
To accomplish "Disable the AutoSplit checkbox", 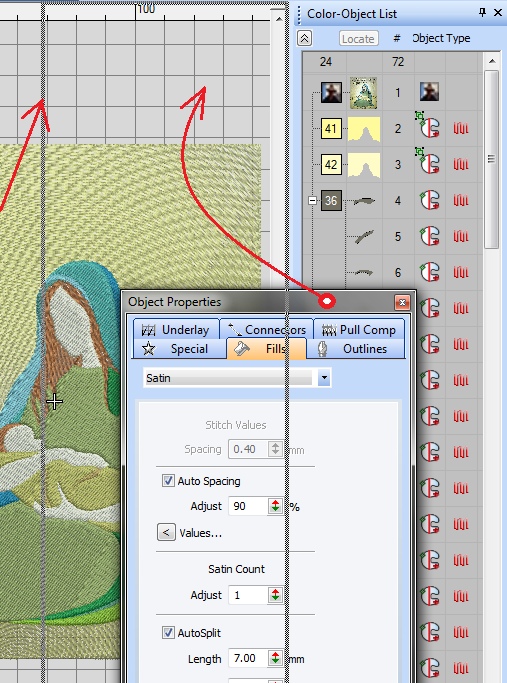I will 168,632.
